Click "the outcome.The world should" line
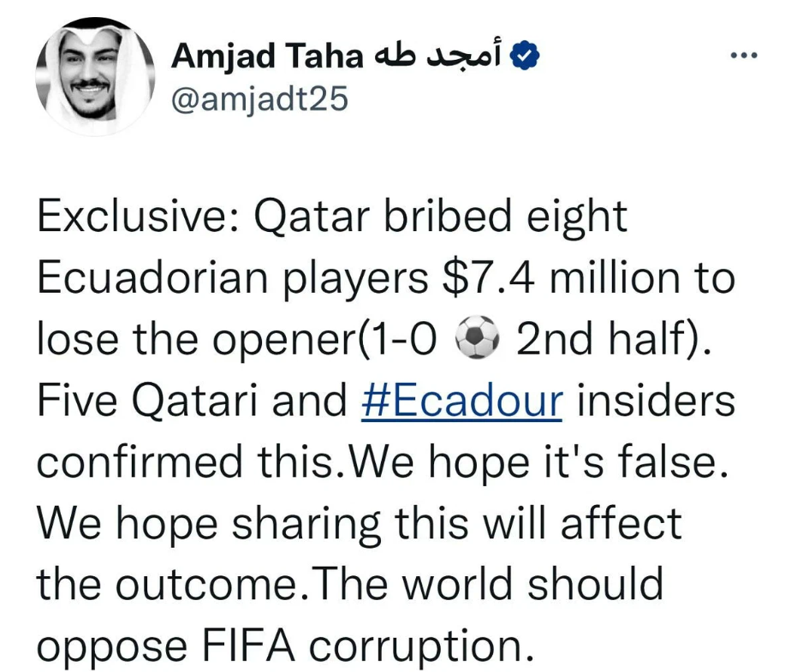The height and width of the screenshot is (672, 797). pos(349,585)
